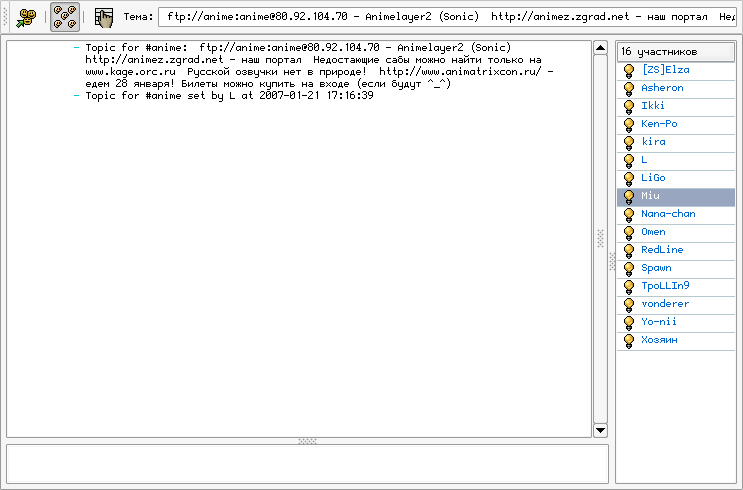Click the invite user smiley icon

pos(27,16)
